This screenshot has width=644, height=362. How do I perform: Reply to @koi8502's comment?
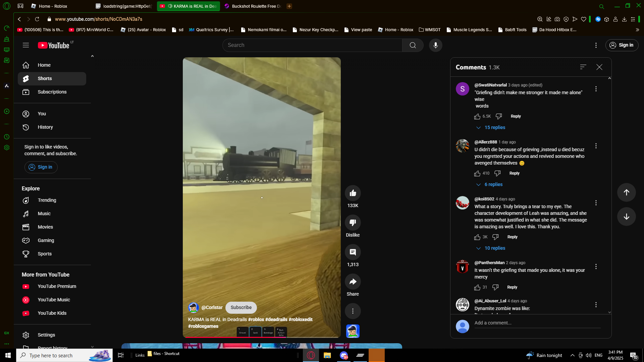click(512, 237)
